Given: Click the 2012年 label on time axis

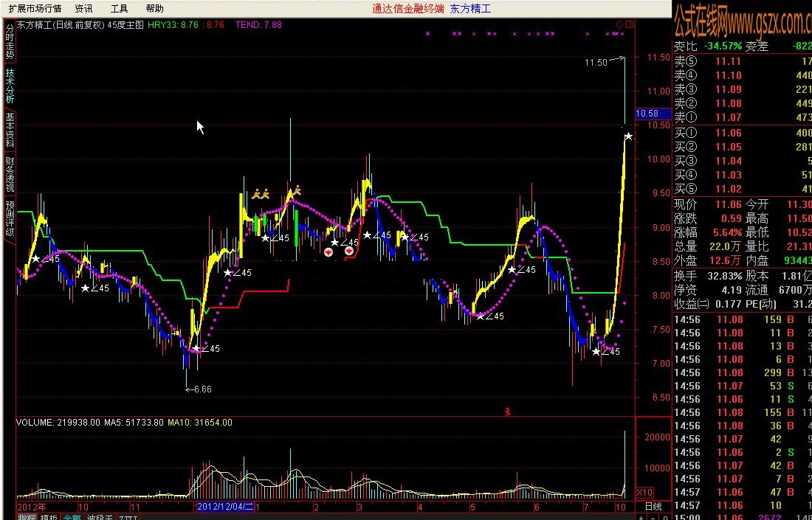Looking at the screenshot, I should coord(32,506).
